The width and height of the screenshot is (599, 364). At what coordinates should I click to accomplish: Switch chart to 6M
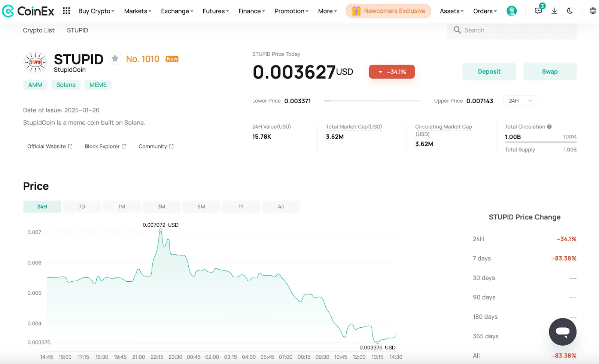201,207
